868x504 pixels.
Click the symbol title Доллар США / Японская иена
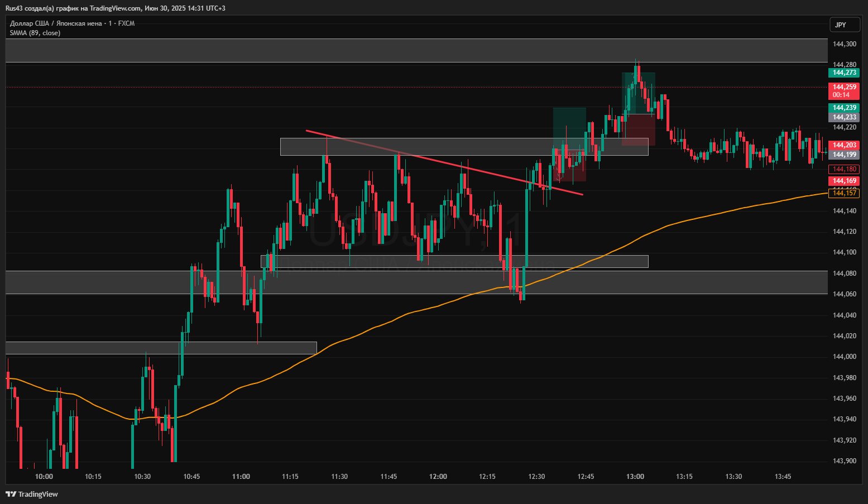[56, 23]
